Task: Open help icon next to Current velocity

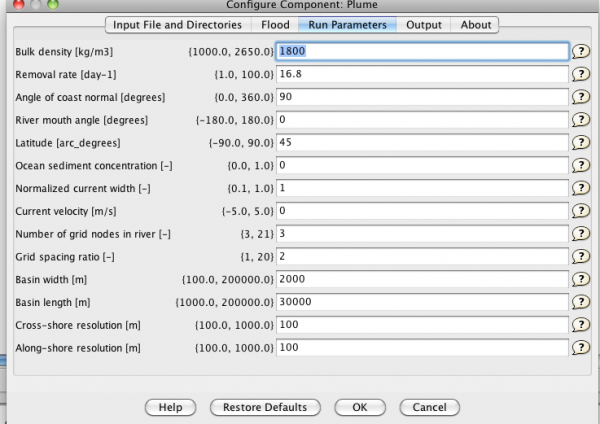Action: pos(579,211)
